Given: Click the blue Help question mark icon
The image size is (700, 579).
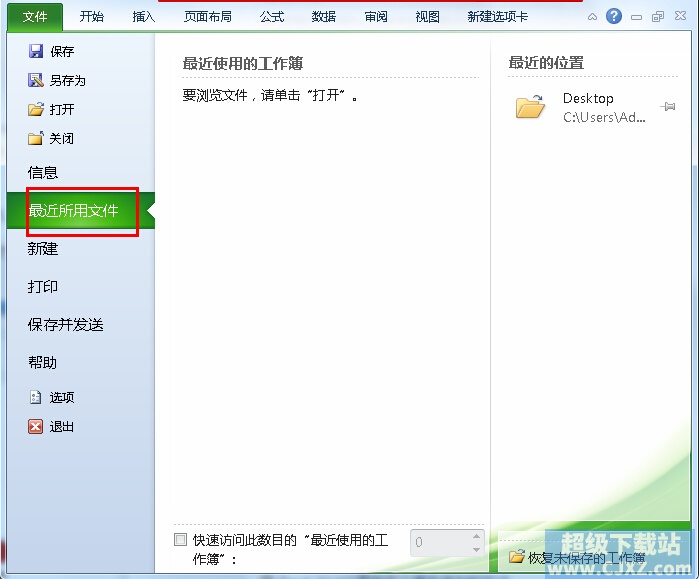Looking at the screenshot, I should 614,16.
